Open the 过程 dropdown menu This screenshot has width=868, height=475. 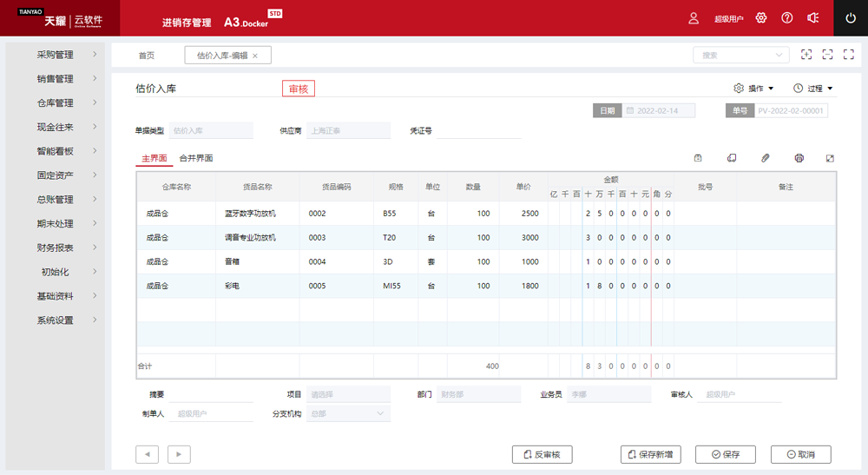pos(813,89)
